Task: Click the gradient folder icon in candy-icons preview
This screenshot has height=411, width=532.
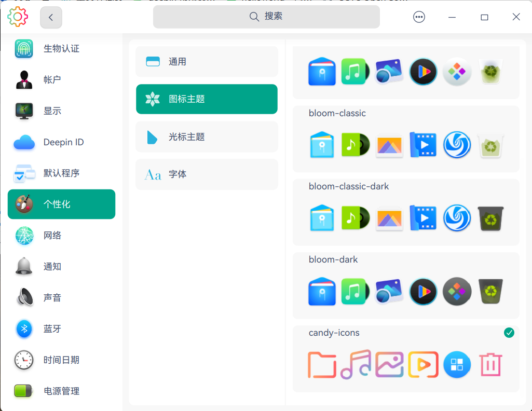Action: coord(322,365)
